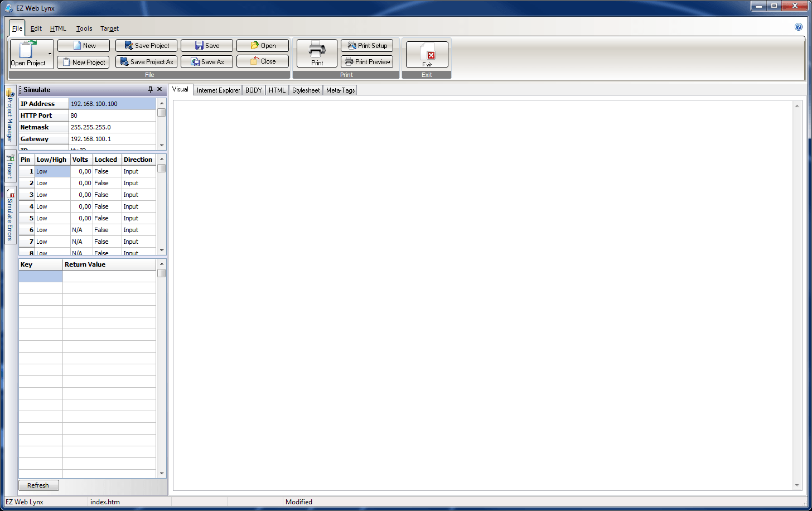Click the New Project button
Viewport: 812px width, 511px height.
[83, 62]
